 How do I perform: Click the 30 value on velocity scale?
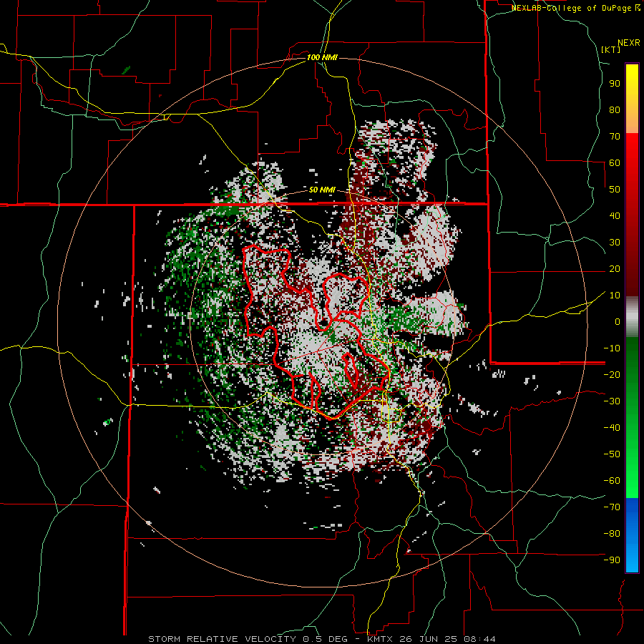(615, 243)
